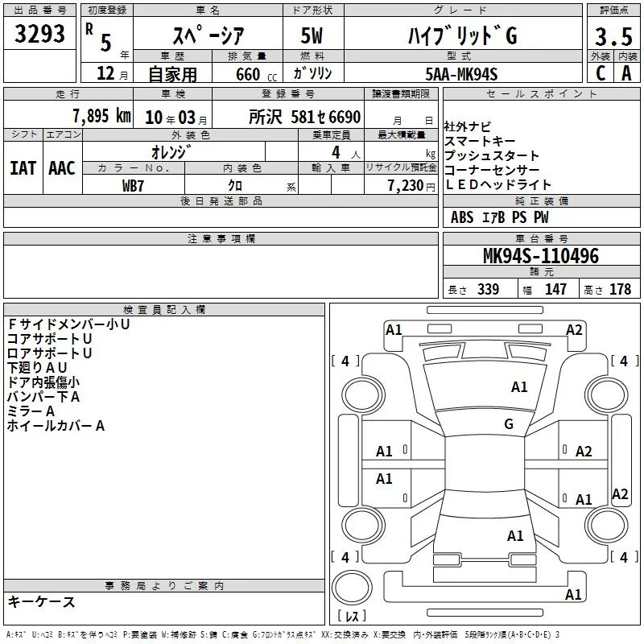This screenshot has width=644, height=644.
Task: Click the model code 5AA-MK94S
Action: click(461, 74)
